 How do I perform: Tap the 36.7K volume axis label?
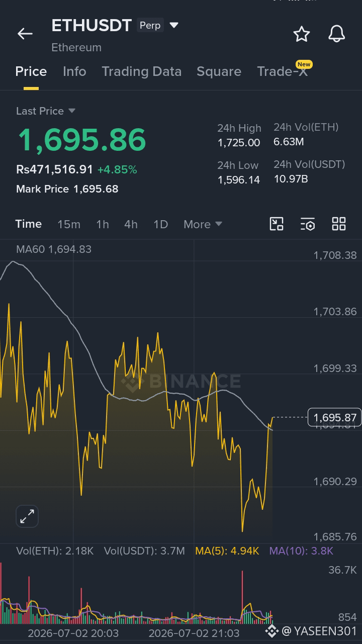pos(342,570)
